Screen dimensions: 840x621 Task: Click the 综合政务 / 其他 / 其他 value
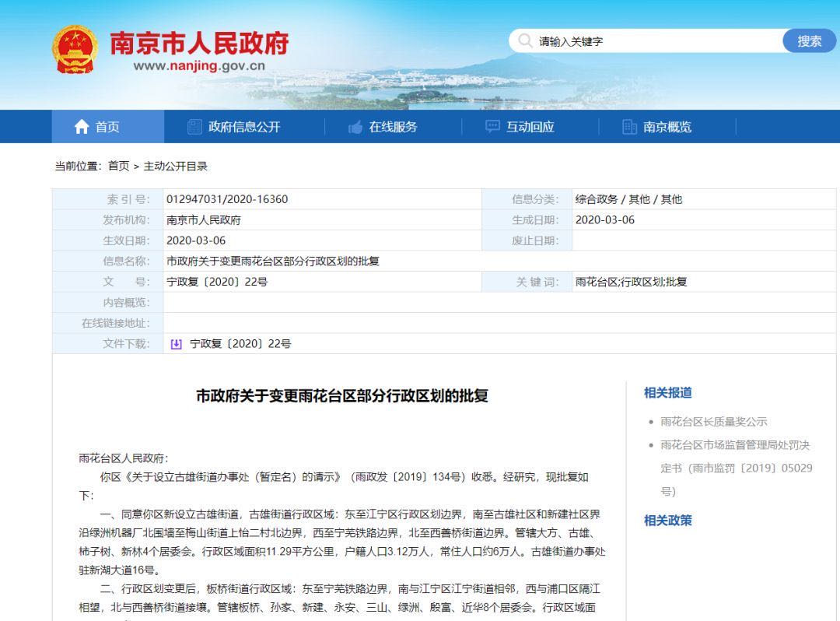(x=628, y=199)
